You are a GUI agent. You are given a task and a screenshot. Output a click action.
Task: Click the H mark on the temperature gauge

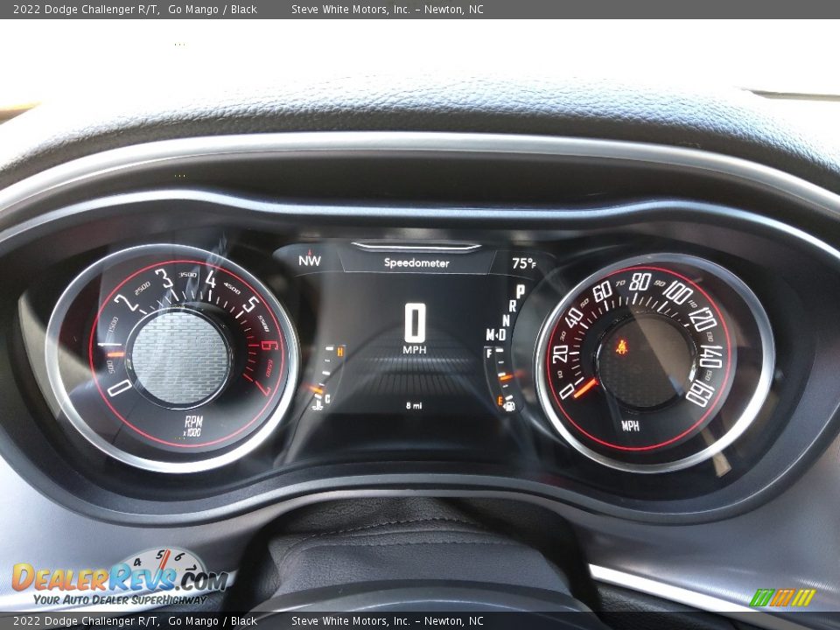[x=339, y=352]
